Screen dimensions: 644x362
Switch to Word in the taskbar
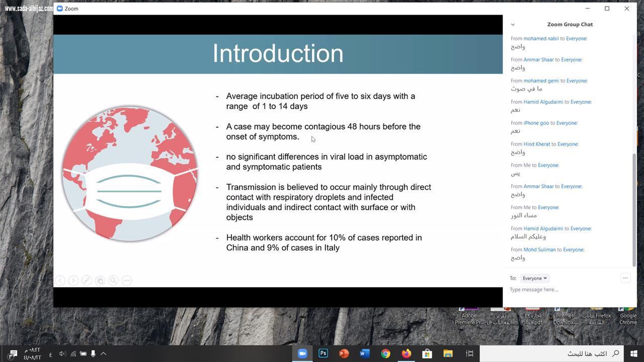365,353
